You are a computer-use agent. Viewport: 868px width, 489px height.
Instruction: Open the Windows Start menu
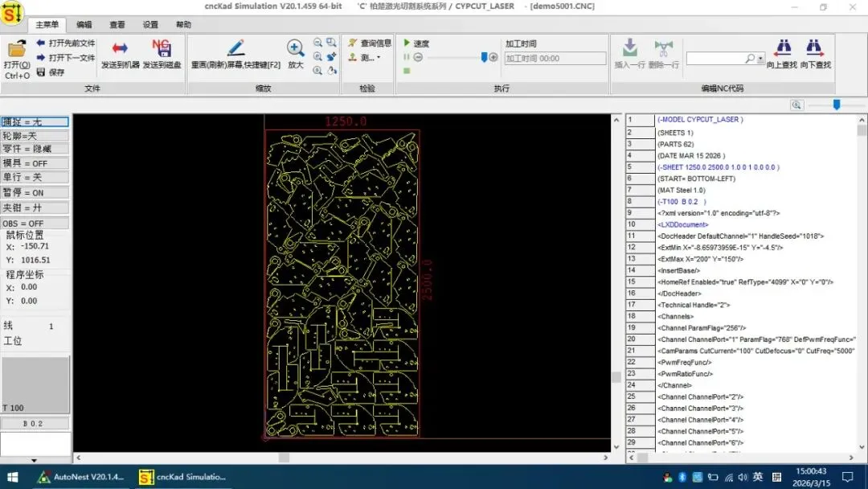click(12, 477)
